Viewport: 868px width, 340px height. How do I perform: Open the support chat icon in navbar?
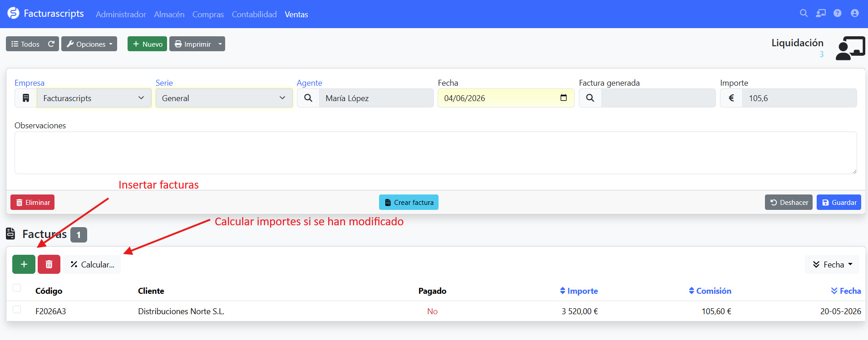(821, 14)
